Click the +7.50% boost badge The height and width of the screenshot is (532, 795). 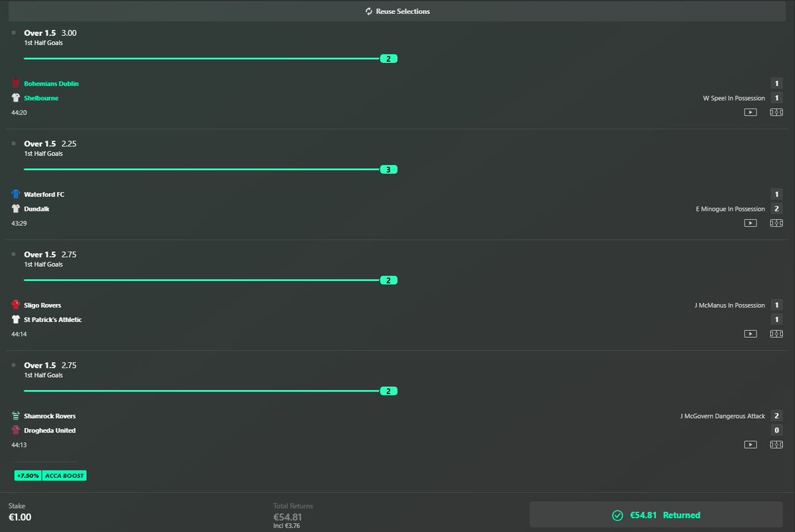28,476
